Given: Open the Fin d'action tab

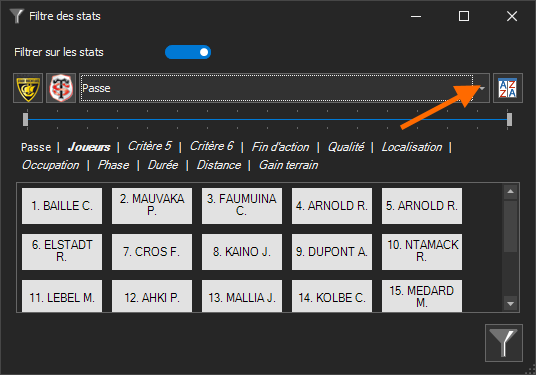Looking at the screenshot, I should click(x=280, y=147).
